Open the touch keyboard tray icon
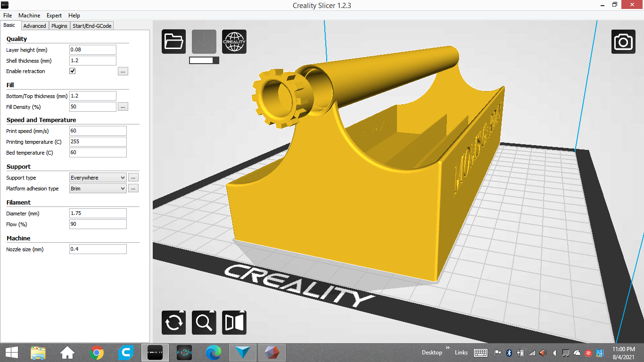Image resolution: width=644 pixels, height=362 pixels. click(480, 353)
